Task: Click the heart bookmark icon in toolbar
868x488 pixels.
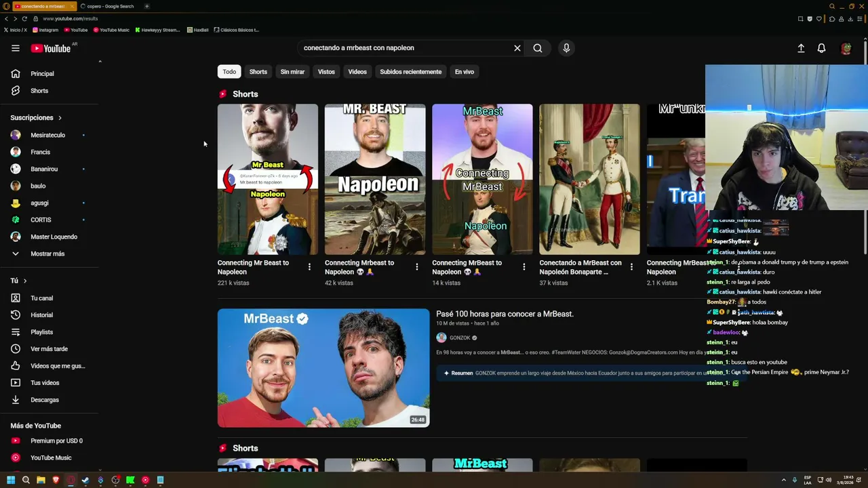Action: tap(820, 18)
